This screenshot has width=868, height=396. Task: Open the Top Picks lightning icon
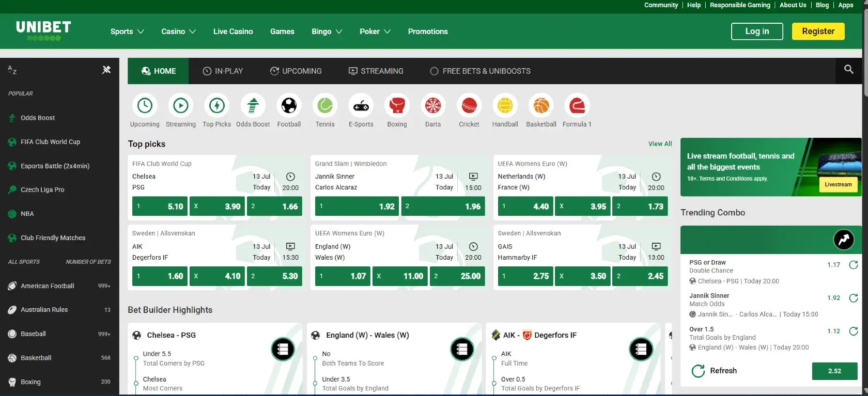(217, 105)
